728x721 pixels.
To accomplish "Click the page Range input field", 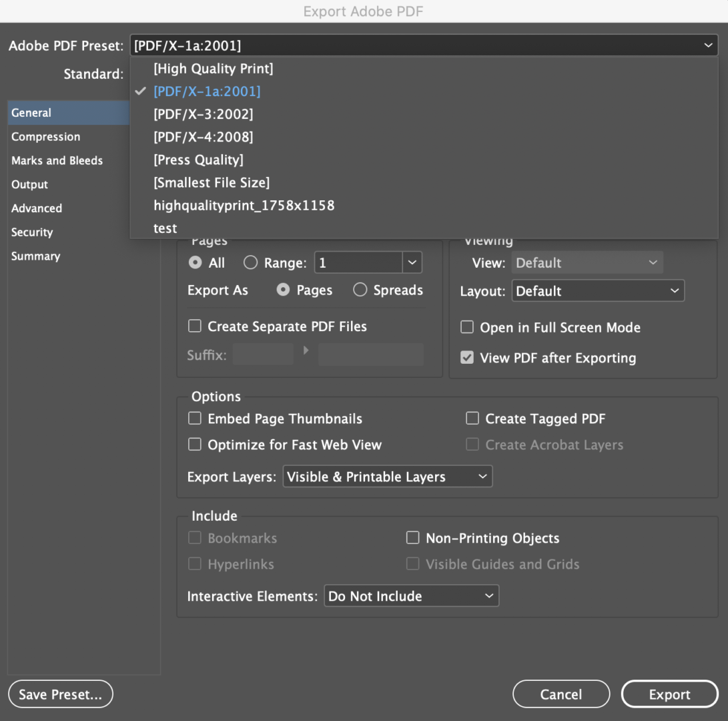I will point(358,263).
